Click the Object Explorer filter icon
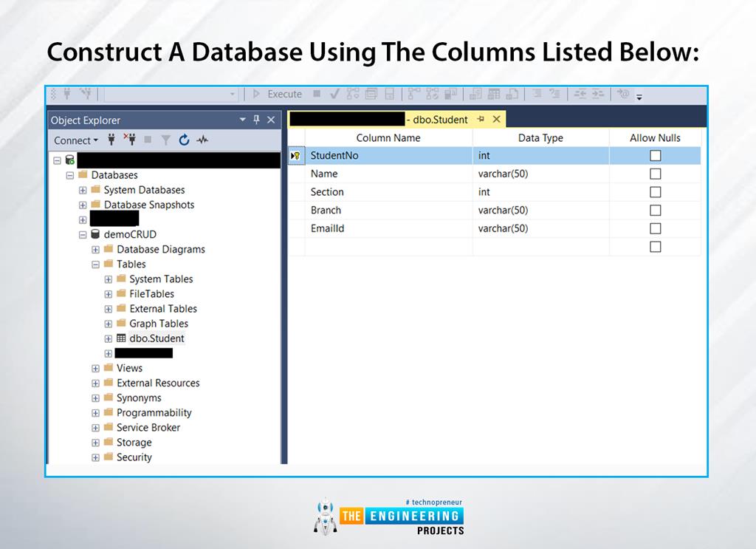This screenshot has width=756, height=549. pyautogui.click(x=165, y=140)
